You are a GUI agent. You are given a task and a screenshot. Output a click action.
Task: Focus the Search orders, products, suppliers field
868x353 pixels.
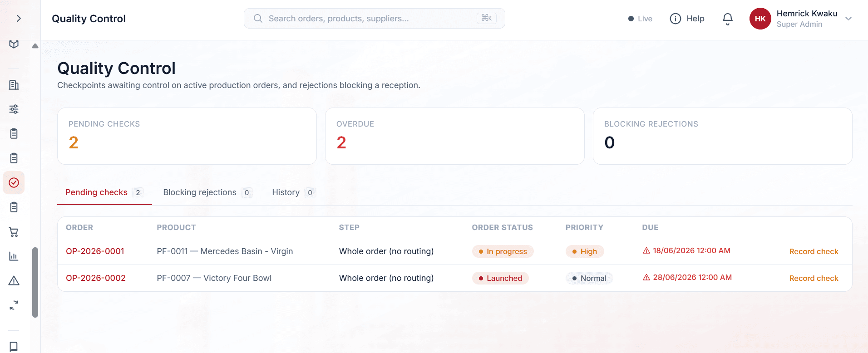pyautogui.click(x=375, y=19)
